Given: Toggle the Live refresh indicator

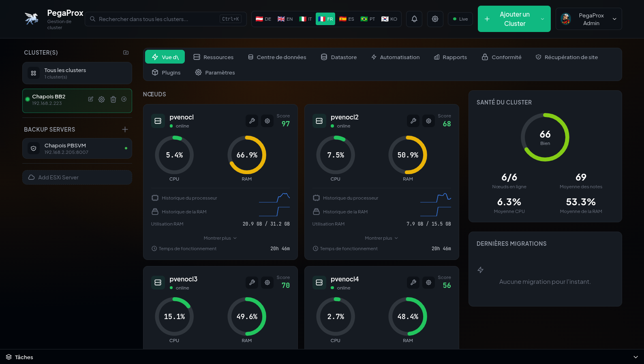Looking at the screenshot, I should (x=460, y=19).
